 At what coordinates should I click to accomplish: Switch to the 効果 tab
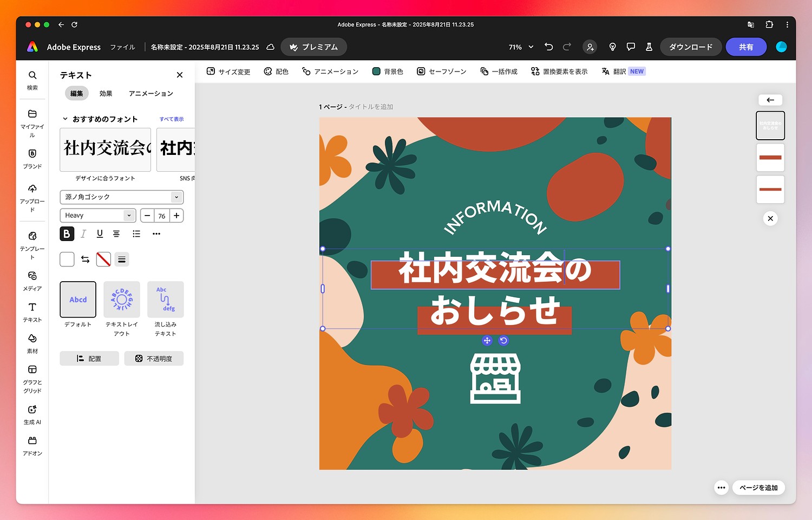(x=106, y=94)
